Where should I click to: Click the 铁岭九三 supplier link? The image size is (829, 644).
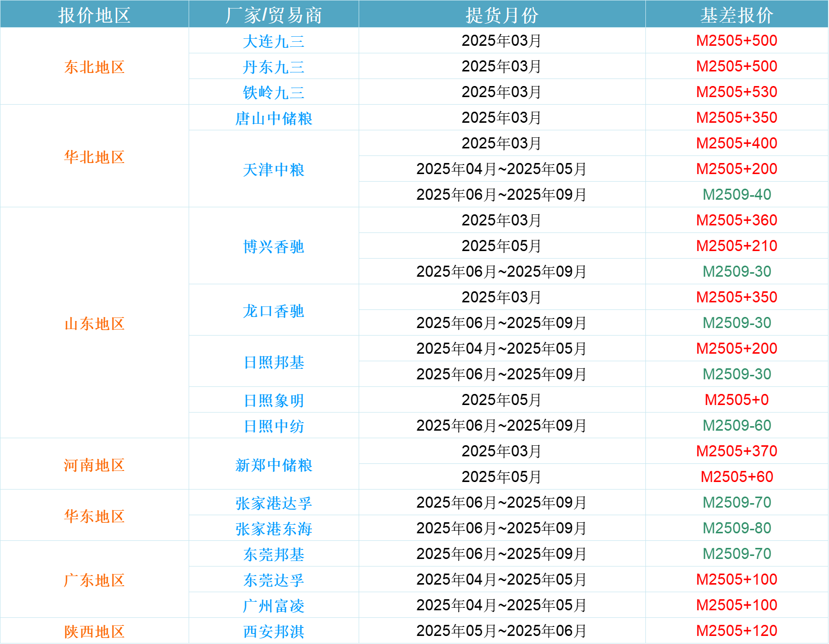pos(274,93)
